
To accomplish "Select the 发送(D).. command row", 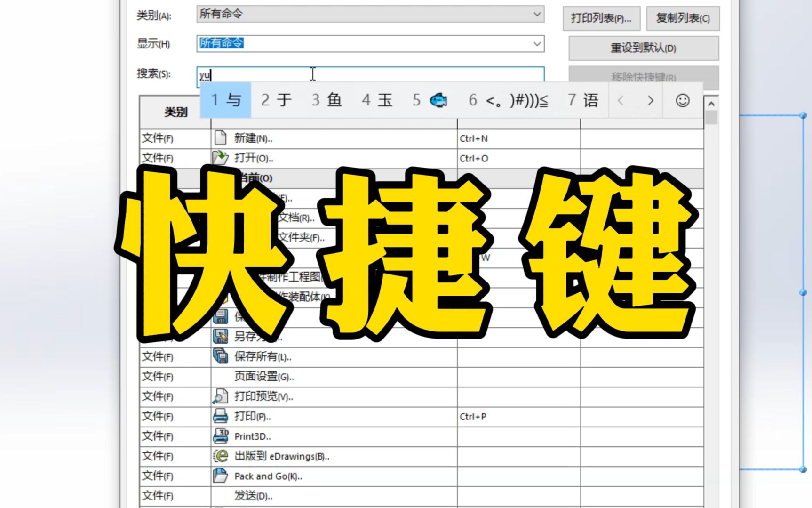I will point(422,496).
